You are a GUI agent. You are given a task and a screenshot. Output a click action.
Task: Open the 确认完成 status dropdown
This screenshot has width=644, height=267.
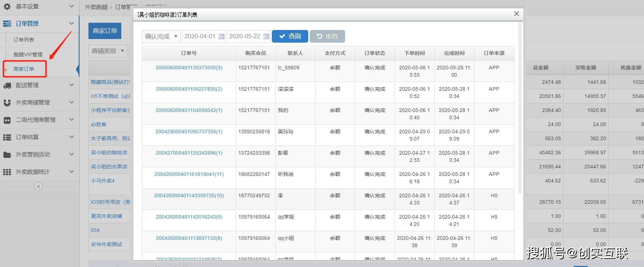(161, 36)
